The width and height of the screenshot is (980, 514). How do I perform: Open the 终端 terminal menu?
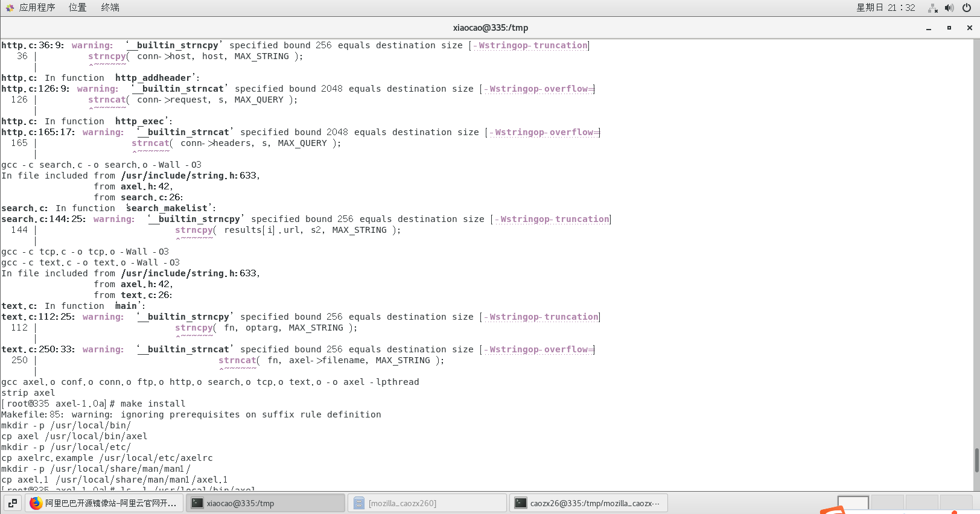(110, 7)
